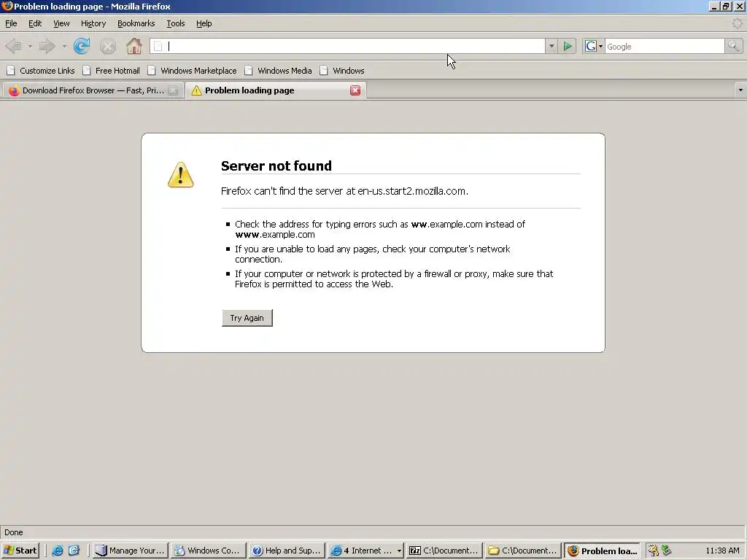Go back using the Back arrow

pyautogui.click(x=13, y=46)
